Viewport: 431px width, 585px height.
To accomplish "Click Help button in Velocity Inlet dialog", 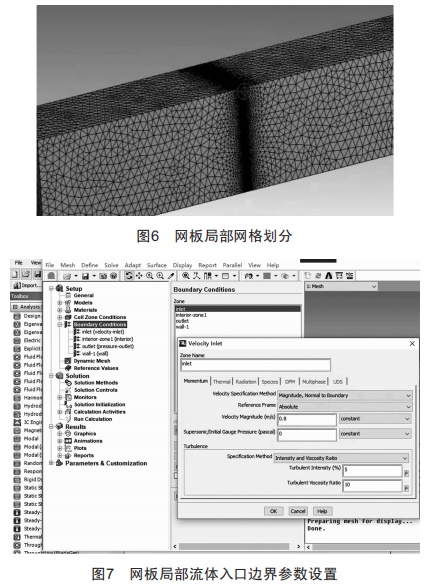I will [x=322, y=511].
